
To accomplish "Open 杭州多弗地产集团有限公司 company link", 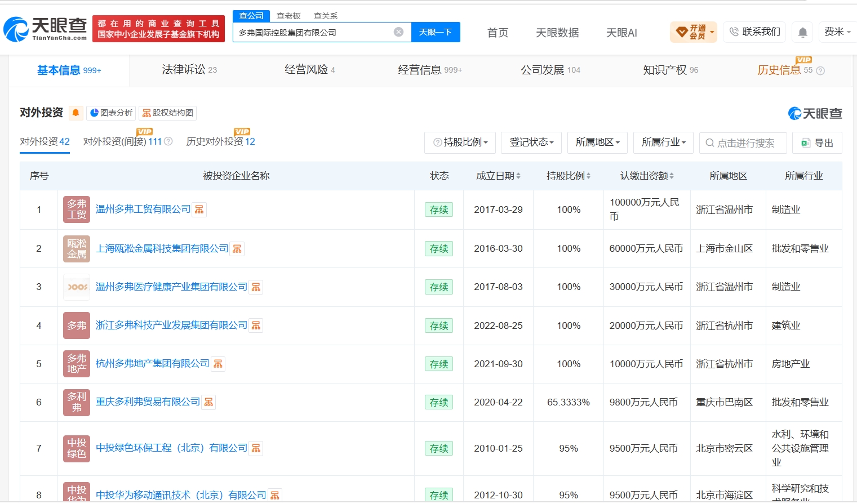I will pyautogui.click(x=152, y=364).
